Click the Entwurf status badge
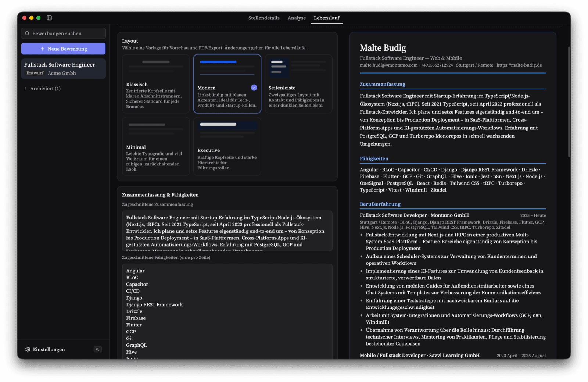Viewport: 588px width, 382px height. [x=35, y=73]
